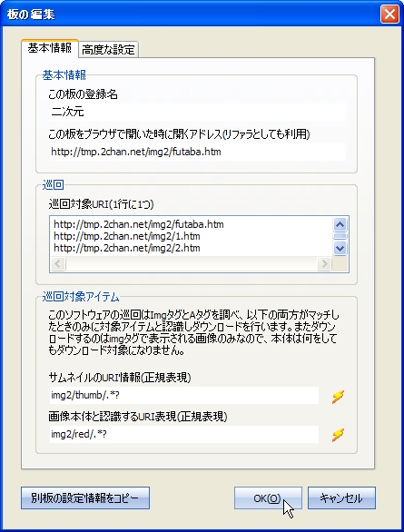The height and width of the screenshot is (532, 404).
Task: Click the first futaba.htm line in the patrol URI list
Action: 139,224
